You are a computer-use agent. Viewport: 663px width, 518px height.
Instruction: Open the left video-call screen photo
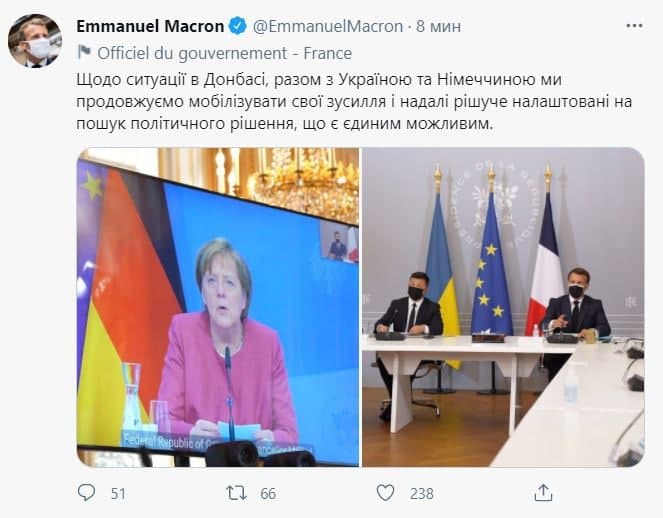pos(218,307)
